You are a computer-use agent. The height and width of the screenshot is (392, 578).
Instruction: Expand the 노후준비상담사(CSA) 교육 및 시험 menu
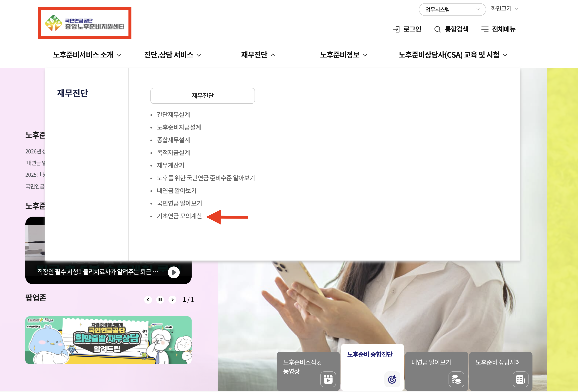pyautogui.click(x=453, y=55)
